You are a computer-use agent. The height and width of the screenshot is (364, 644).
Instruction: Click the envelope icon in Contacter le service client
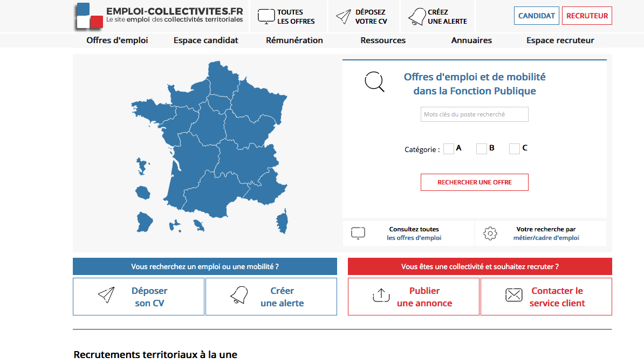pyautogui.click(x=514, y=295)
